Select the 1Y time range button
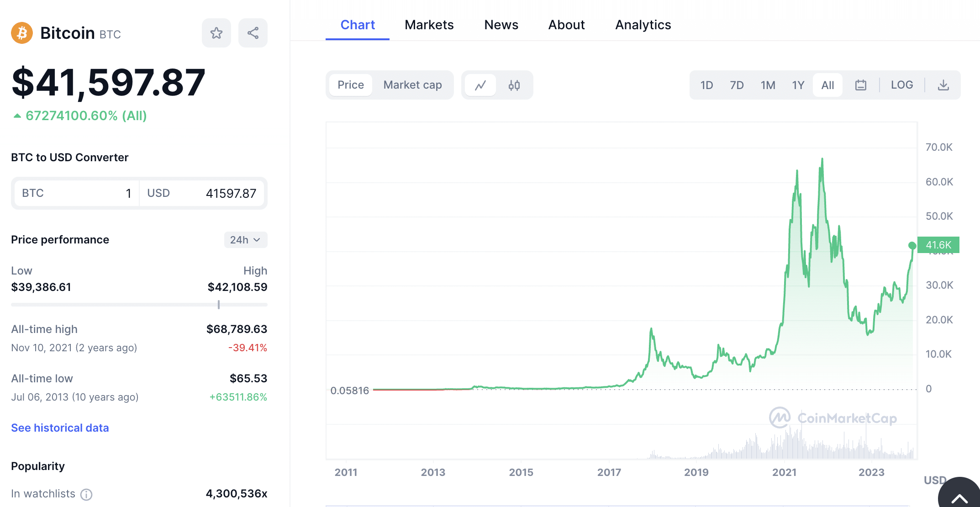This screenshot has height=507, width=980. point(797,84)
